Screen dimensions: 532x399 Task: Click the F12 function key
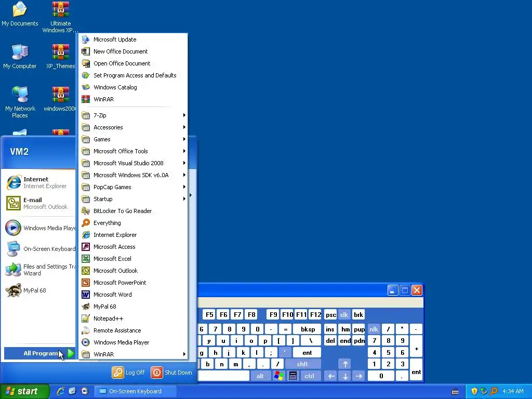click(315, 315)
